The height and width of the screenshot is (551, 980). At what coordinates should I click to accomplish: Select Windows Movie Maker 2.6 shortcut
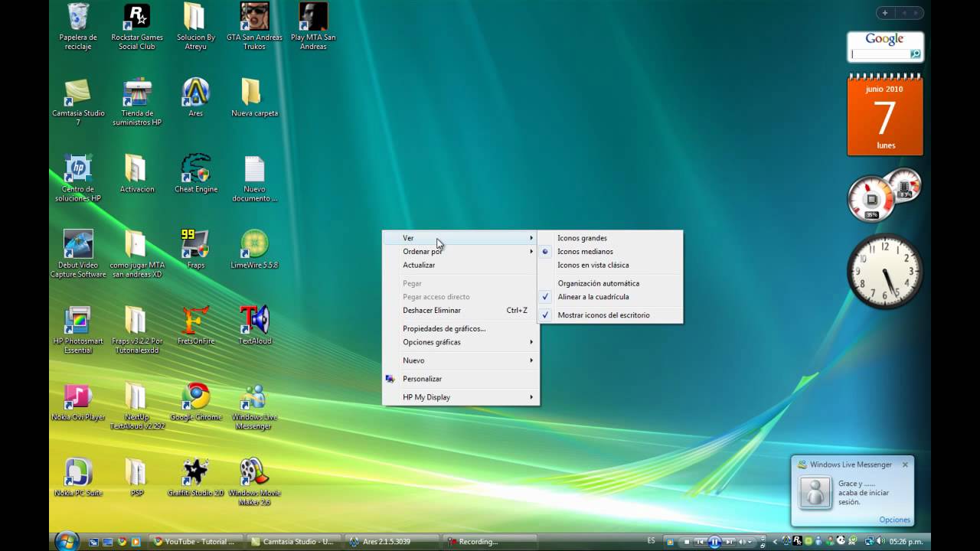coord(254,481)
